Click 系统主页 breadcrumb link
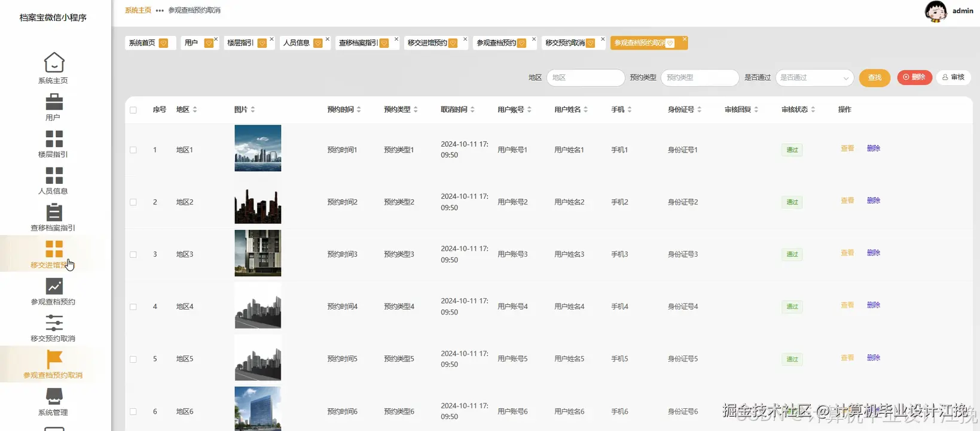The height and width of the screenshot is (431, 980). pyautogui.click(x=138, y=10)
